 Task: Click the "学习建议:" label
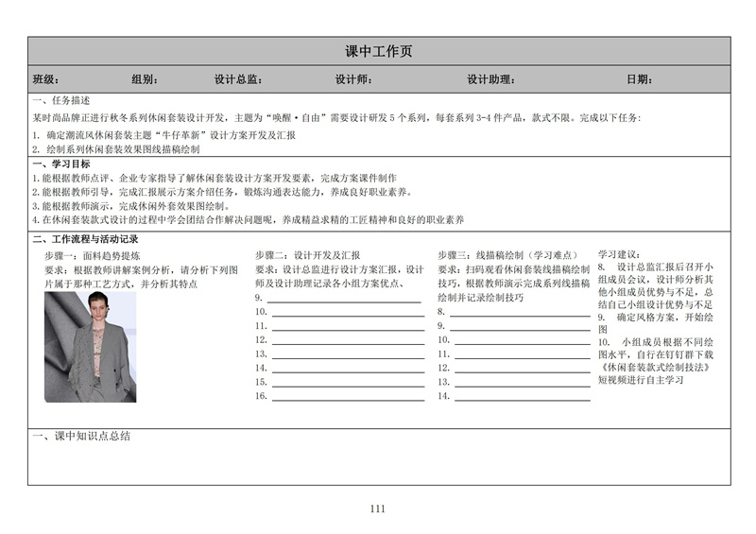pyautogui.click(x=620, y=254)
